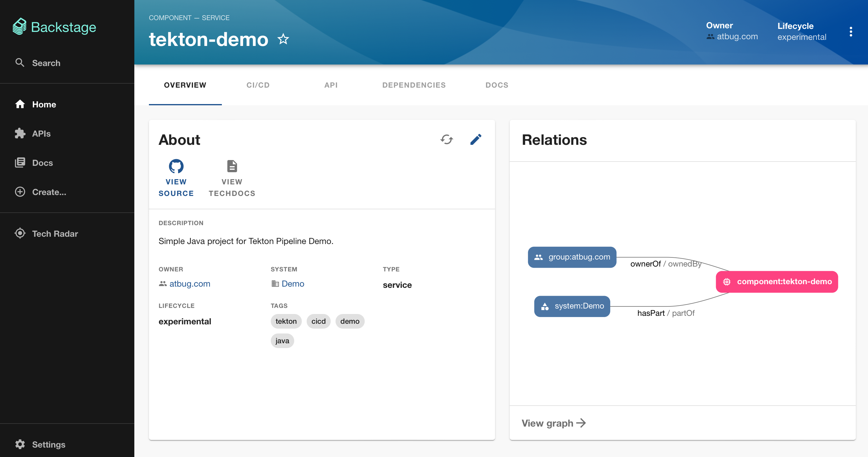Viewport: 868px width, 457px height.
Task: Click the View graph link
Action: tap(554, 423)
